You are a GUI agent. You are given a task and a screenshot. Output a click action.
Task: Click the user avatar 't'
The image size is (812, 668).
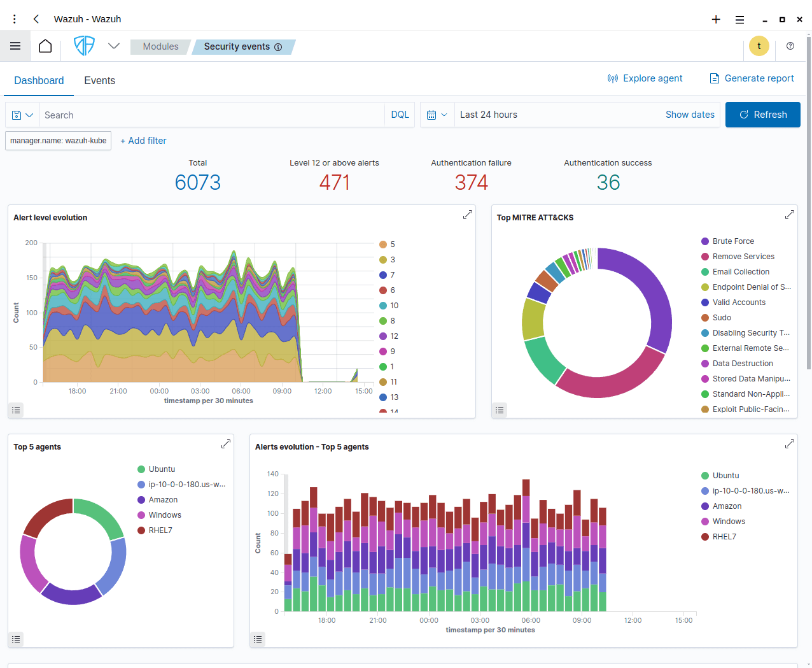click(x=759, y=46)
